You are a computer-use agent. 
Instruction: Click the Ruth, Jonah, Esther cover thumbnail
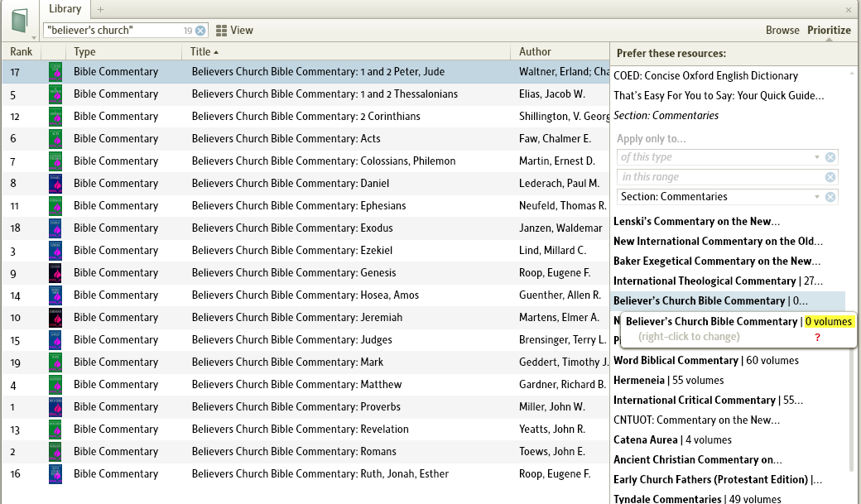click(55, 474)
